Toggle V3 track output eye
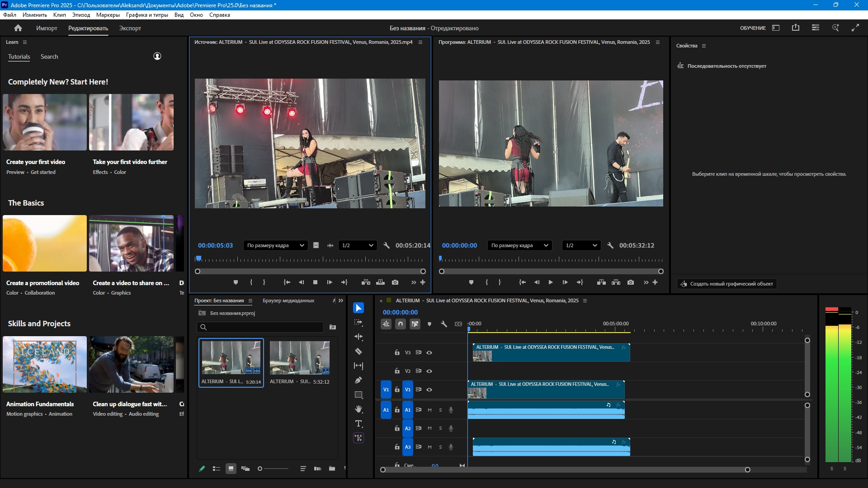This screenshot has height=488, width=868. click(429, 352)
